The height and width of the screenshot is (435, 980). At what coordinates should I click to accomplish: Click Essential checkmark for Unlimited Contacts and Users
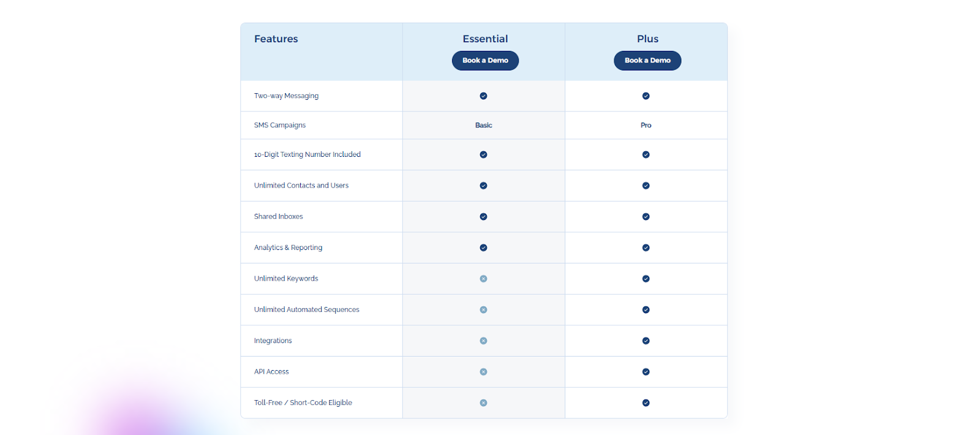pos(483,186)
